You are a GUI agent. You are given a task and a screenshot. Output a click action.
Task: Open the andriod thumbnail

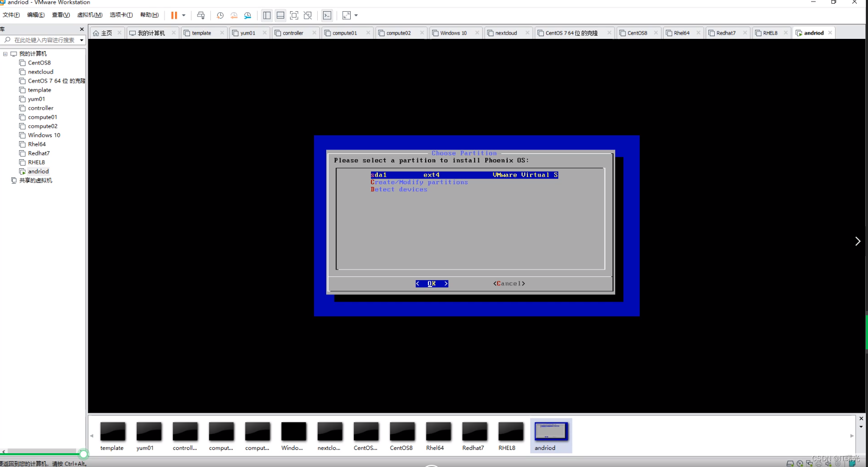tap(551, 436)
